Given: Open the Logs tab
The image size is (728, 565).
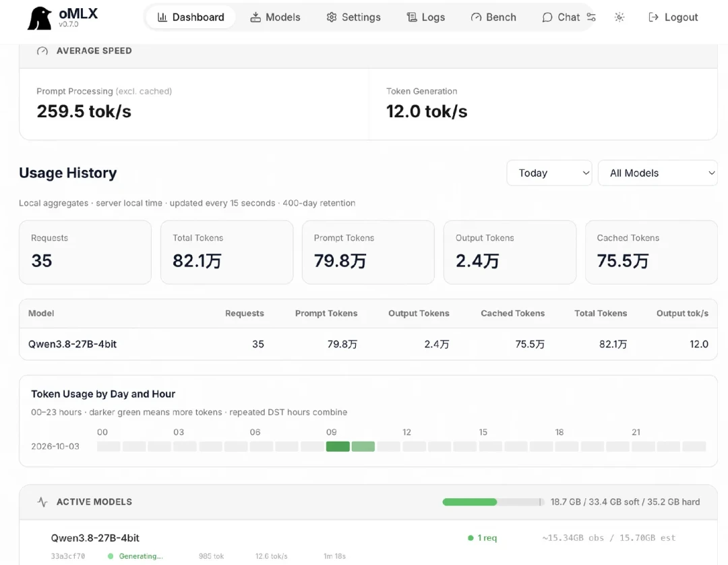Looking at the screenshot, I should point(426,17).
